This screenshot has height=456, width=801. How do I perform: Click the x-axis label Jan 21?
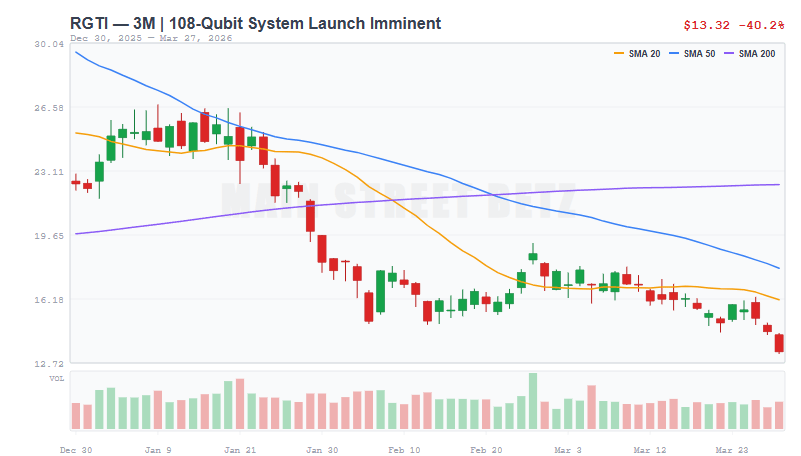click(240, 450)
